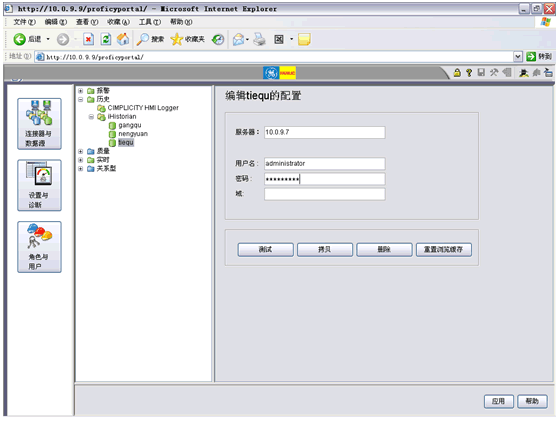The height and width of the screenshot is (423, 559).
Task: Collapse the 历史 tree folder
Action: pos(81,99)
